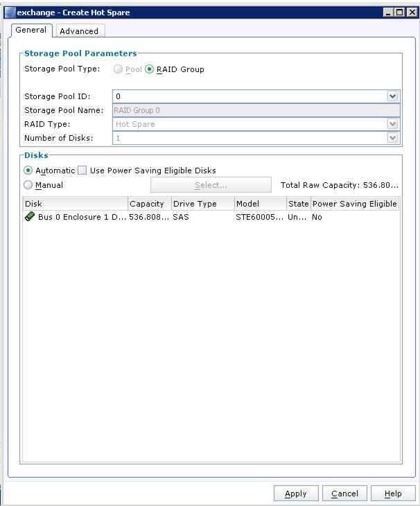The image size is (420, 506).
Task: Close the Create Hot Spare window
Action: click(x=412, y=12)
